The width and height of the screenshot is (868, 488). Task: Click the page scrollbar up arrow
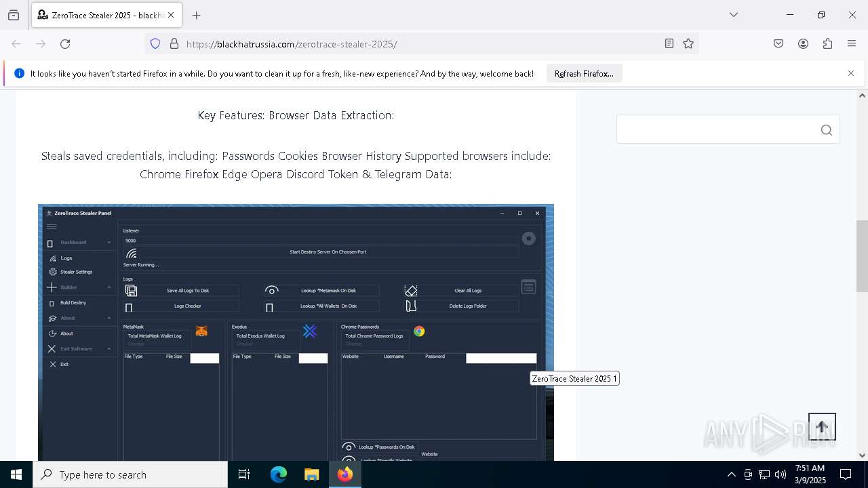[x=862, y=96]
